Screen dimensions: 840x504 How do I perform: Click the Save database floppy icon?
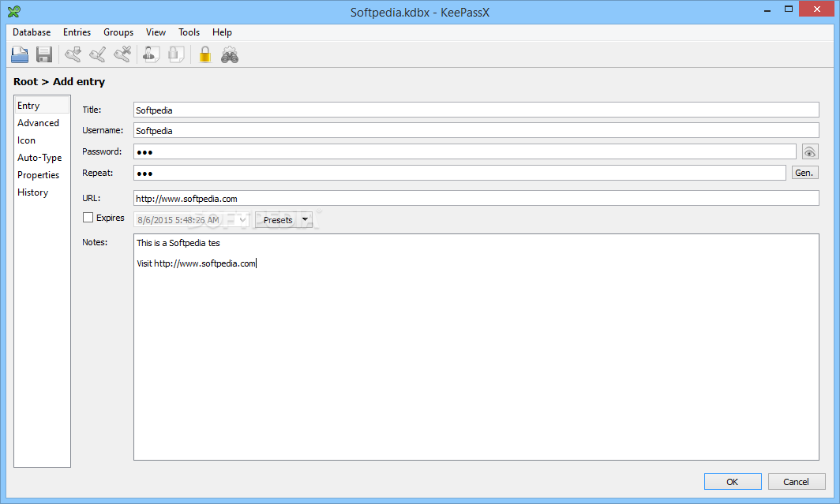click(x=44, y=54)
